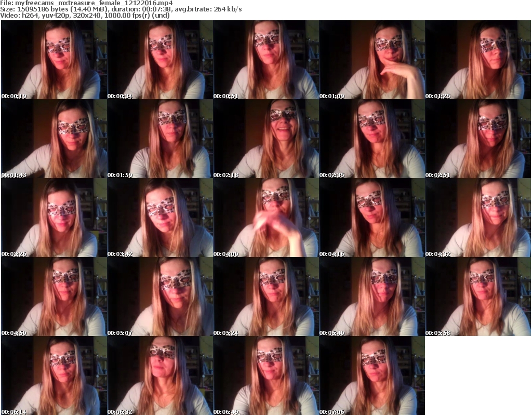Viewport: 532px width, 415px height.
Task: Click the header line starting with 'File:'
Action: 86,3
